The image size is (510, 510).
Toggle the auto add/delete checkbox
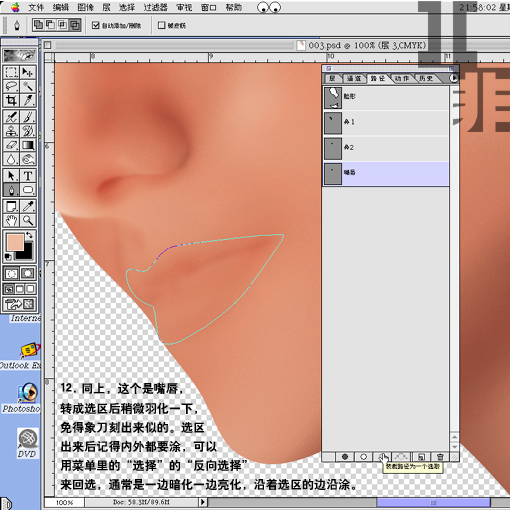[96, 25]
